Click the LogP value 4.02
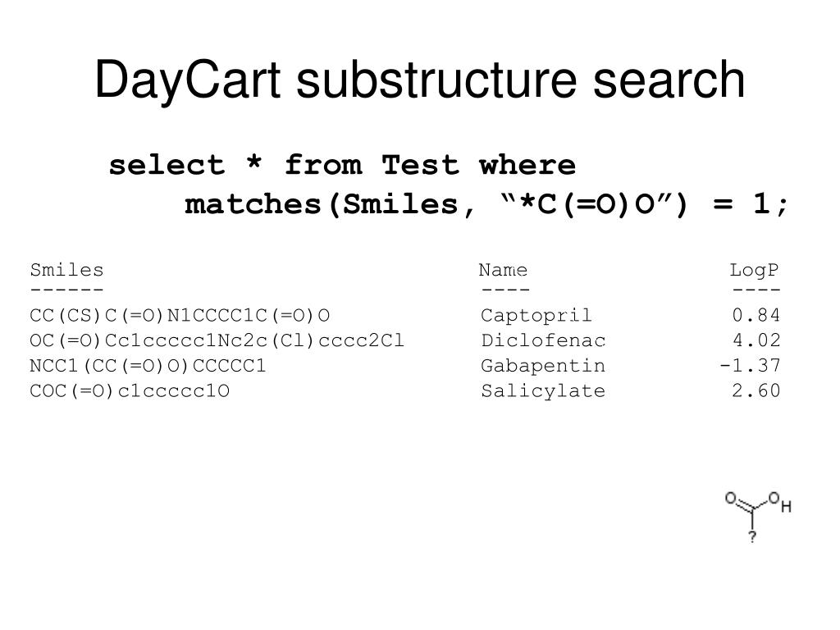The width and height of the screenshot is (840, 630). 756,340
